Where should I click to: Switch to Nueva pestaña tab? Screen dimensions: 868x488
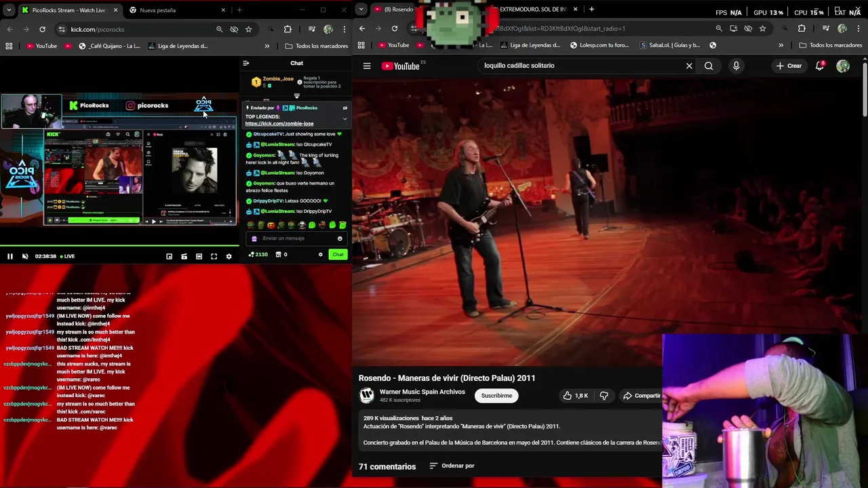(176, 10)
